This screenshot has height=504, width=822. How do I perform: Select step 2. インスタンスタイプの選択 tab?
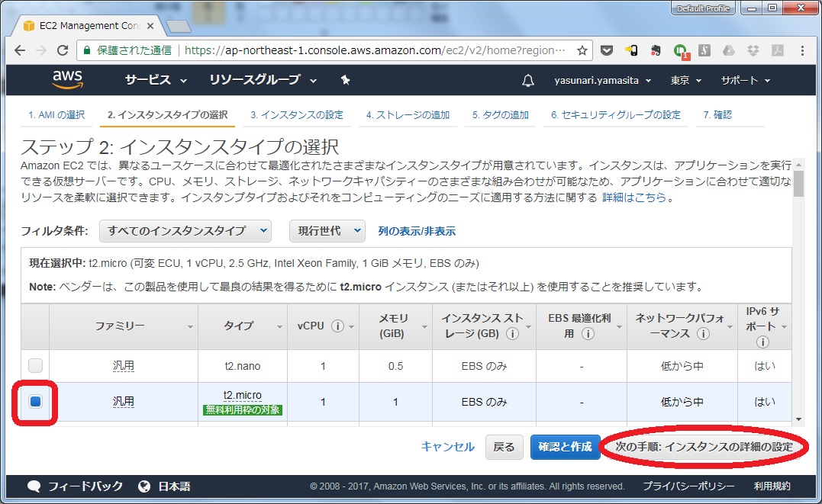(x=168, y=114)
